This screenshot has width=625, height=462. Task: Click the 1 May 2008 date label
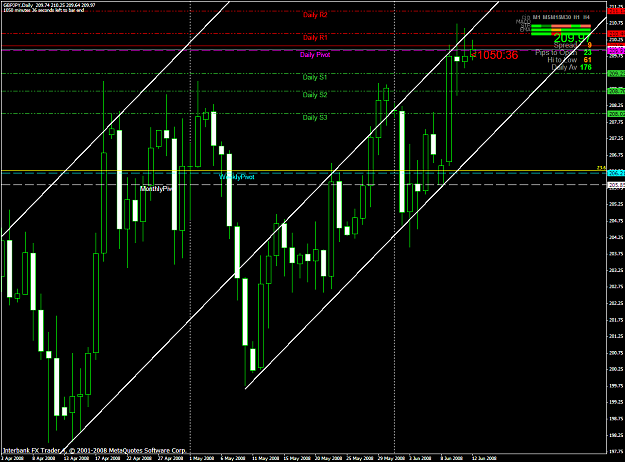click(x=202, y=458)
